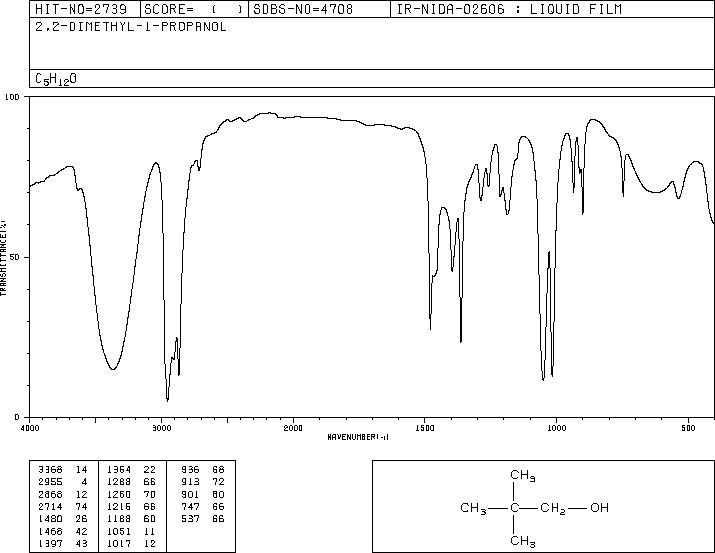Select the SCORE= header field
The image size is (715, 553).
[x=194, y=9]
